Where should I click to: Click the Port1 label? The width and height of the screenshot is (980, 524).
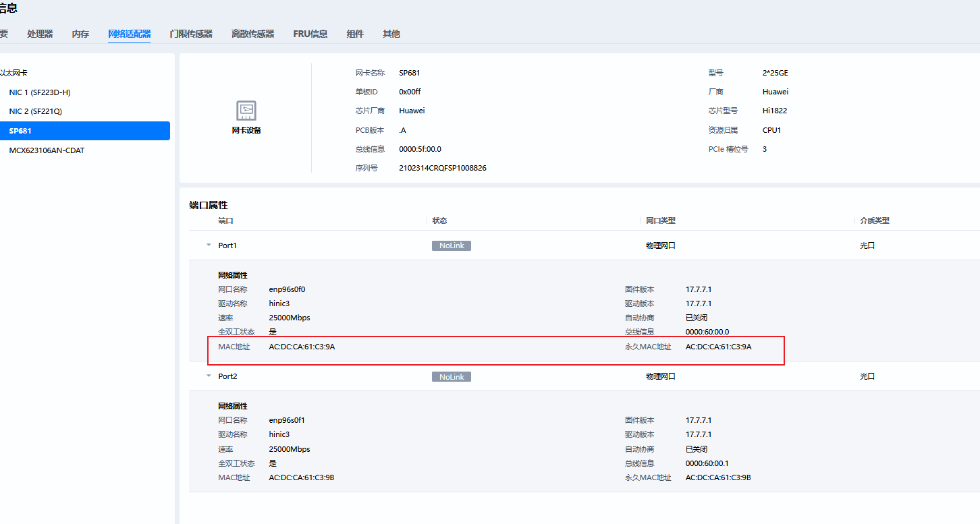pyautogui.click(x=227, y=245)
